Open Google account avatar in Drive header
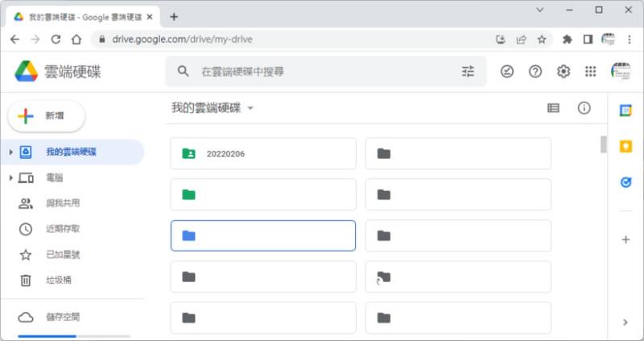644x341 pixels. (x=621, y=72)
